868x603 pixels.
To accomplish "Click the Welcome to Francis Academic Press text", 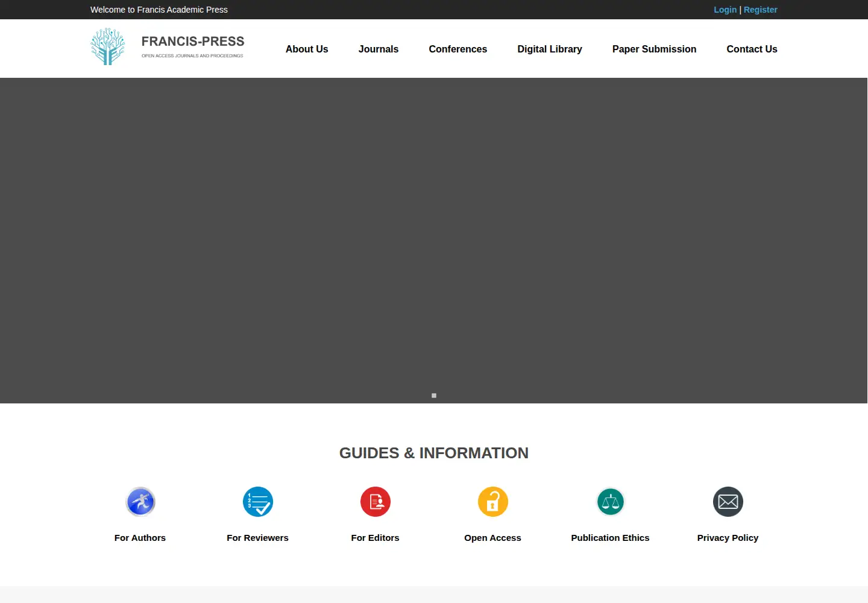I will point(159,10).
